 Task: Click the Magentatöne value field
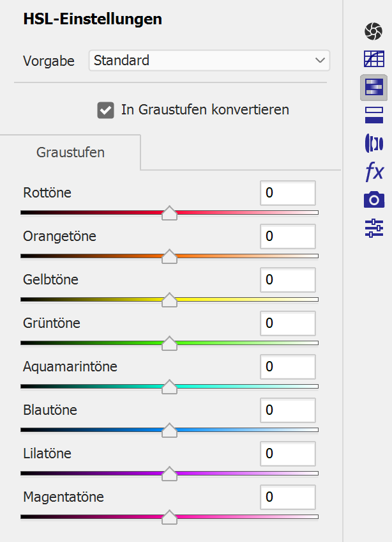pyautogui.click(x=287, y=497)
